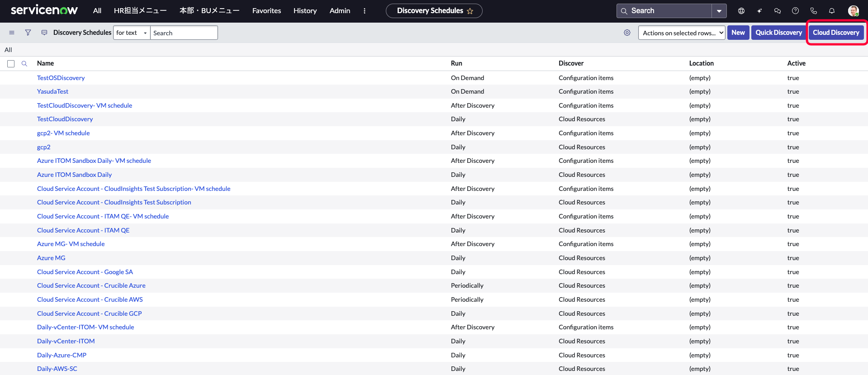Click the New button
The image size is (868, 375).
(x=738, y=33)
